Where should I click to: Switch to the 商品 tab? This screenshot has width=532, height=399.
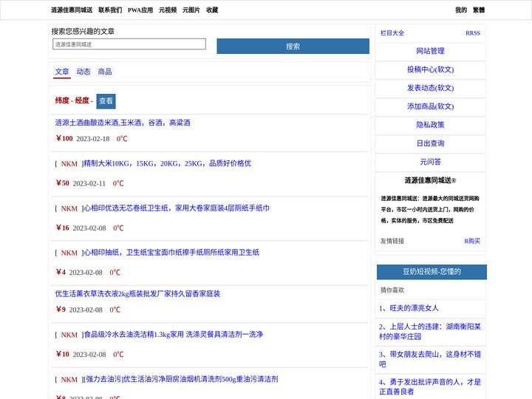(105, 72)
